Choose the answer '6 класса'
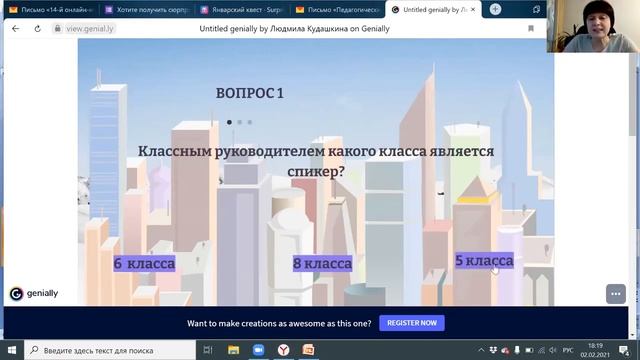 pyautogui.click(x=144, y=264)
